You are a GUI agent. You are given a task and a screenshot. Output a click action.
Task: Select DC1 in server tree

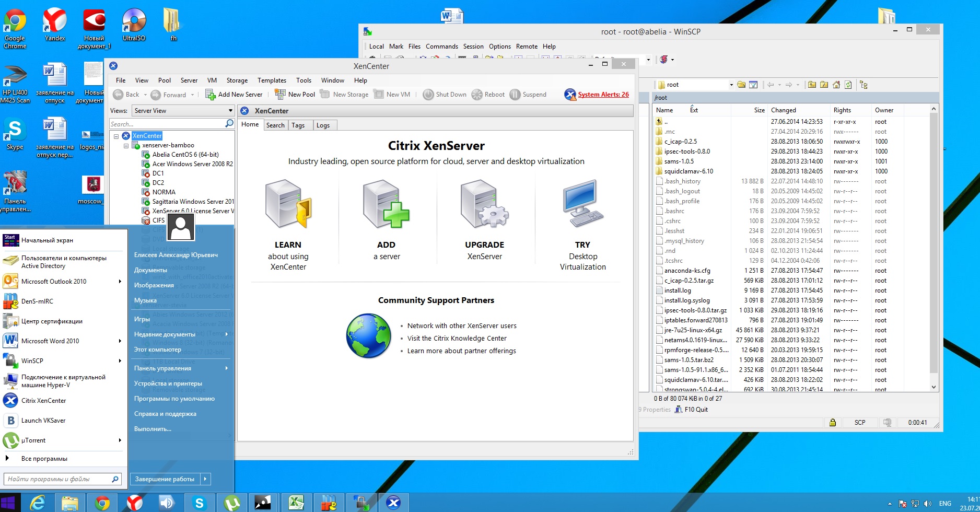[158, 173]
